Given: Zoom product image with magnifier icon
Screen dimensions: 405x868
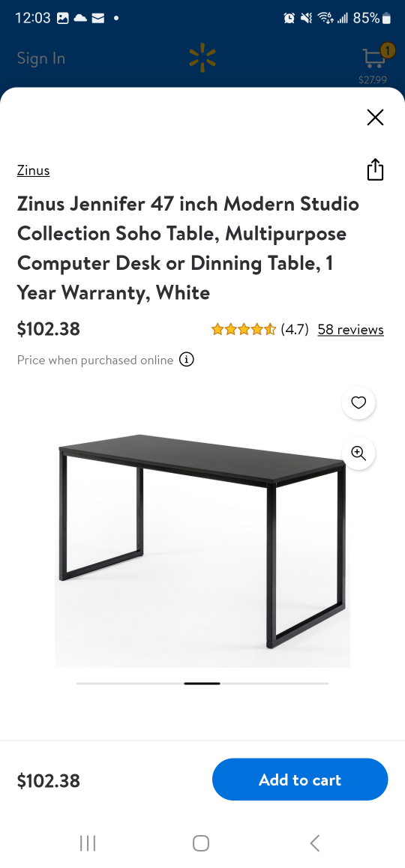Looking at the screenshot, I should pyautogui.click(x=358, y=453).
